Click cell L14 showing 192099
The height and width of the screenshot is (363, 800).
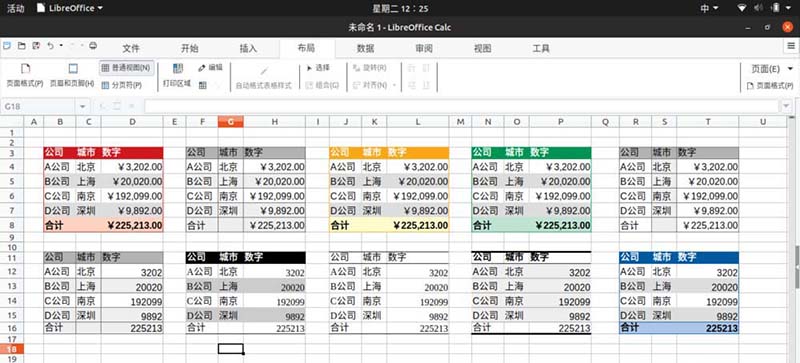[x=418, y=301]
